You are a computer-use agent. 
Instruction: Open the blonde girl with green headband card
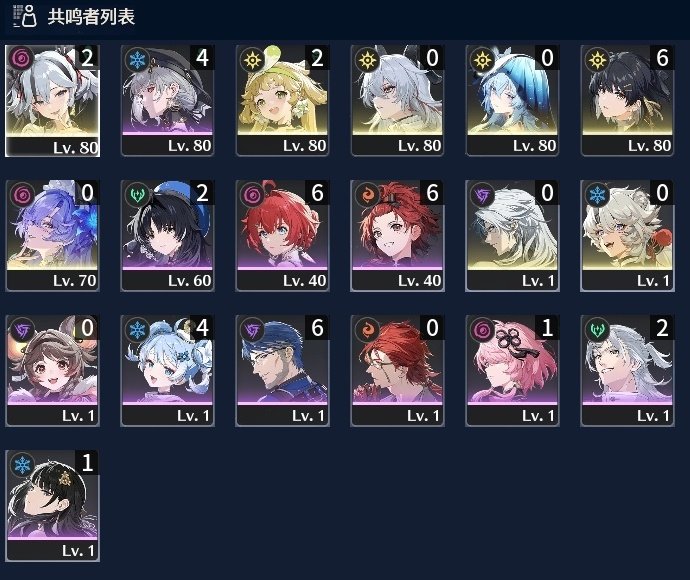283,101
